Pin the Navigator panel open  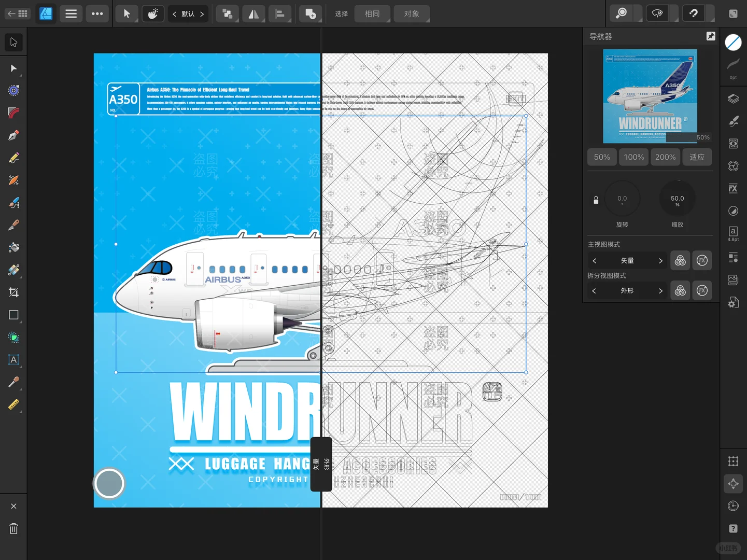(x=711, y=36)
